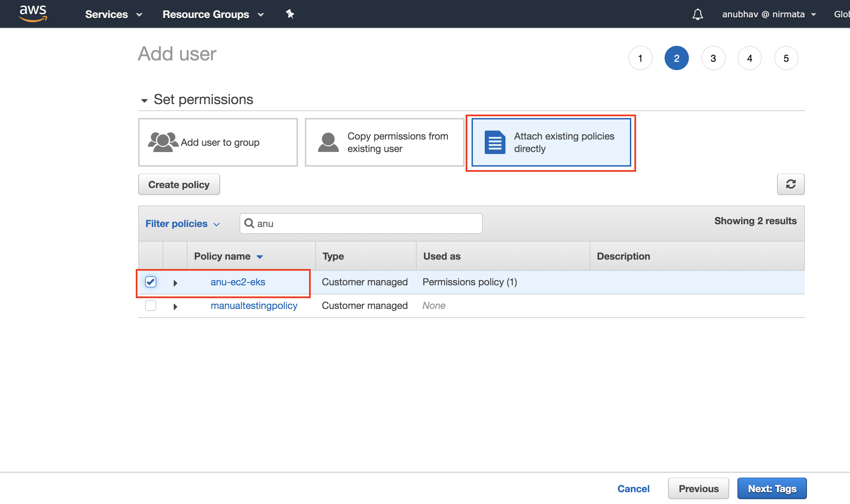The height and width of the screenshot is (504, 850).
Task: Click Showing 2 results text
Action: [x=755, y=221]
